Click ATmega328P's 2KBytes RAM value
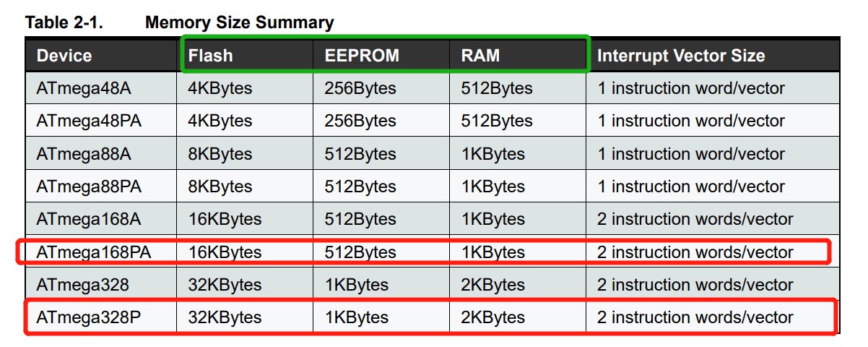868x347 pixels. pyautogui.click(x=493, y=317)
